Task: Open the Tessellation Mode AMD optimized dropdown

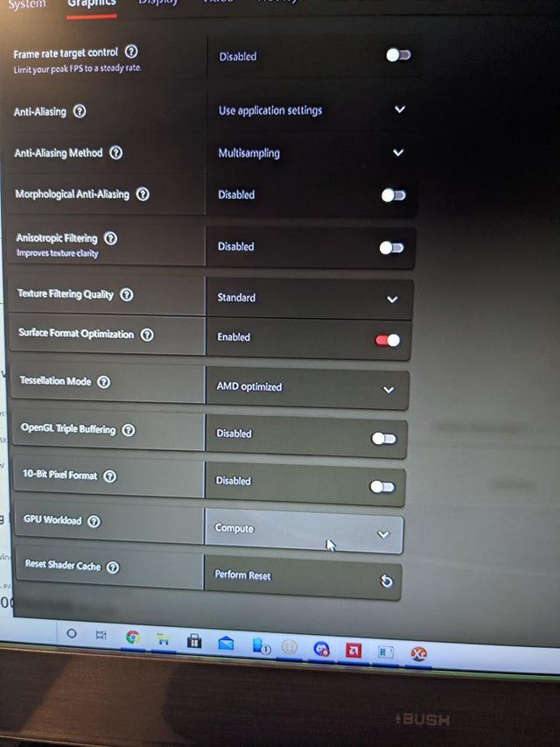Action: (x=308, y=388)
